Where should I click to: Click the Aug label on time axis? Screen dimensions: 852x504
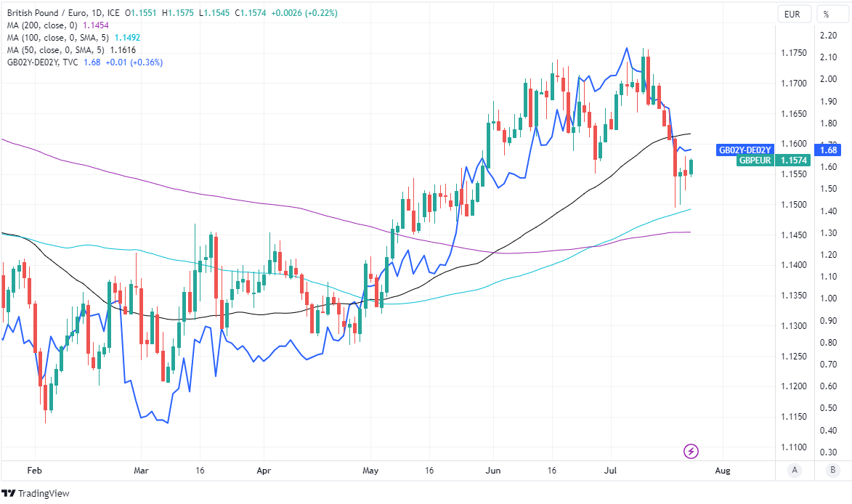click(x=722, y=471)
